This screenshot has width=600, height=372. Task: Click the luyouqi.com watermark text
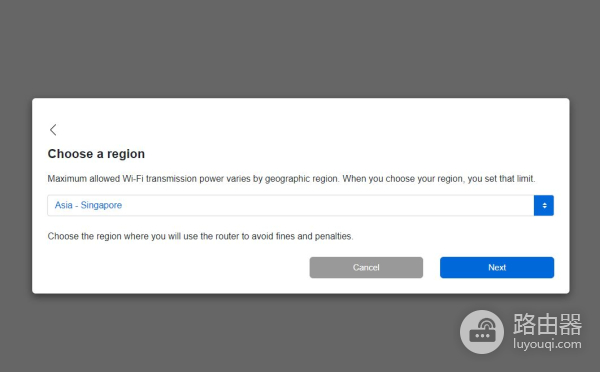tap(547, 344)
